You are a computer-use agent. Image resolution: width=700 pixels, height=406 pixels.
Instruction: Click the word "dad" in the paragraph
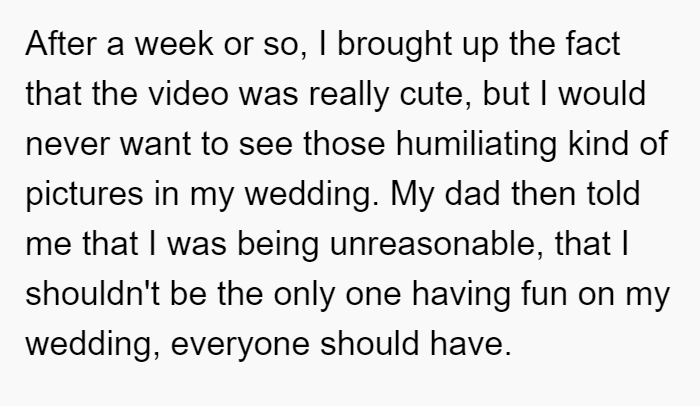click(x=472, y=194)
